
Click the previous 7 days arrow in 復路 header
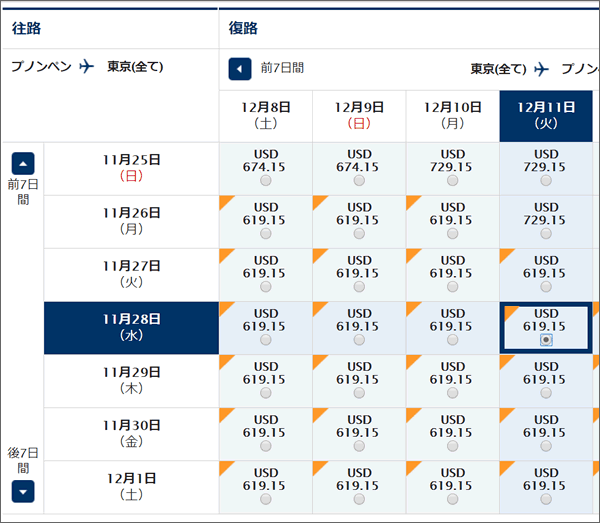240,68
